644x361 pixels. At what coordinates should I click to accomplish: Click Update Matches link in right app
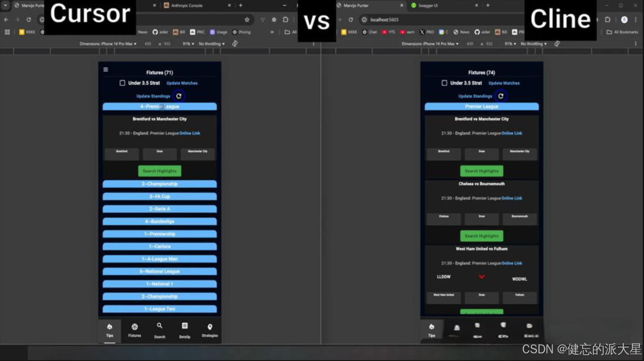click(504, 83)
